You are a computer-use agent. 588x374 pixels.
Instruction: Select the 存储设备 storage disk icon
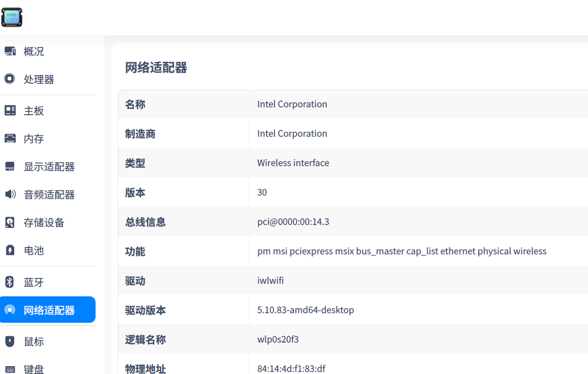point(10,223)
